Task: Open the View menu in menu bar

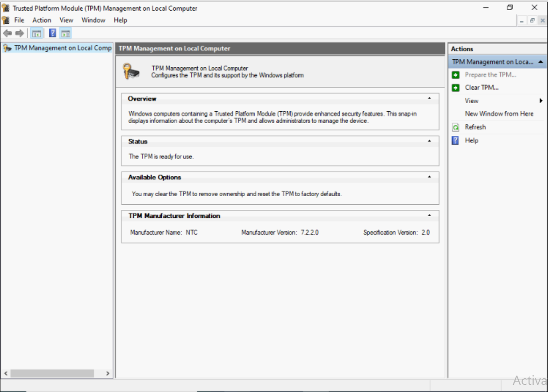Action: coord(66,20)
